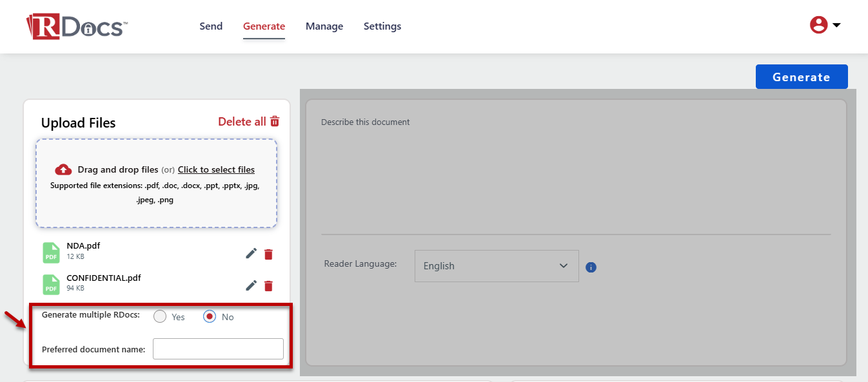Go to the Manage tab

coord(324,26)
